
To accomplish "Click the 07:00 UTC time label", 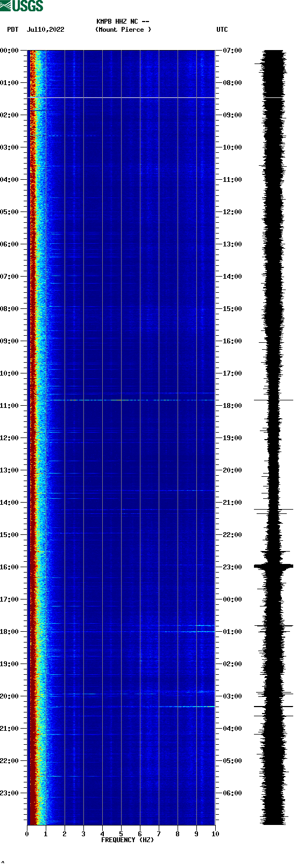I will 232,51.
